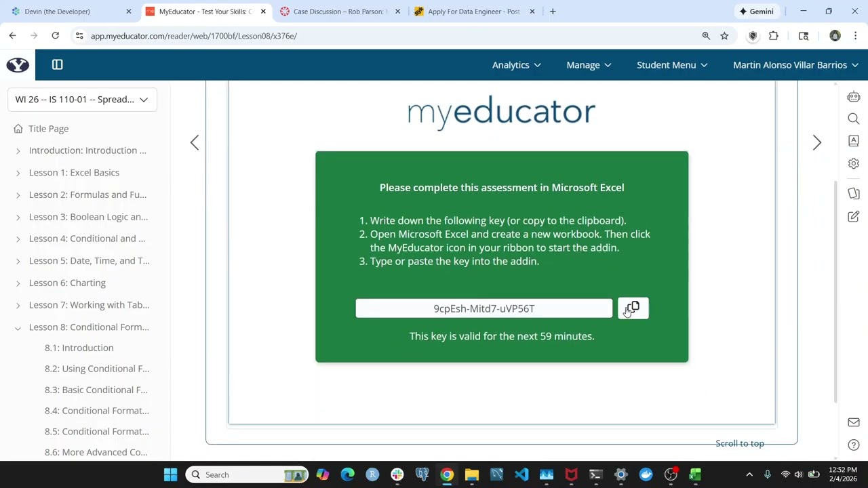The image size is (868, 488).
Task: Open the notes pencil icon
Action: (x=854, y=216)
